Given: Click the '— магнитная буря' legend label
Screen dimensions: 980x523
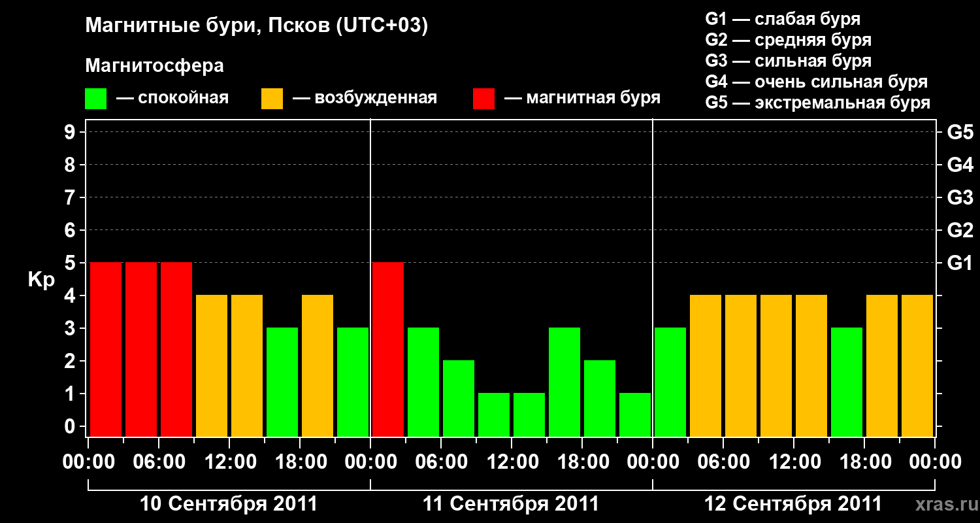Looking at the screenshot, I should (583, 99).
